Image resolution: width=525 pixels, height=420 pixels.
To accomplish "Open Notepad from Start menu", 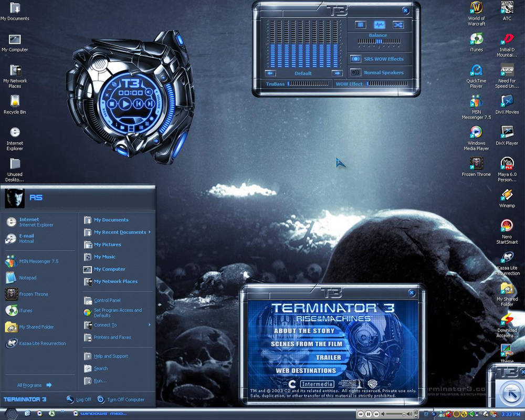I will click(x=39, y=278).
